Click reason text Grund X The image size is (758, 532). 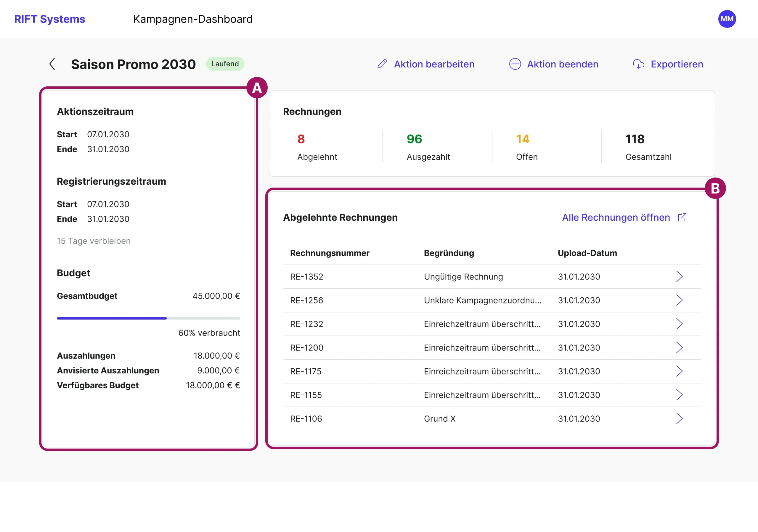click(440, 419)
